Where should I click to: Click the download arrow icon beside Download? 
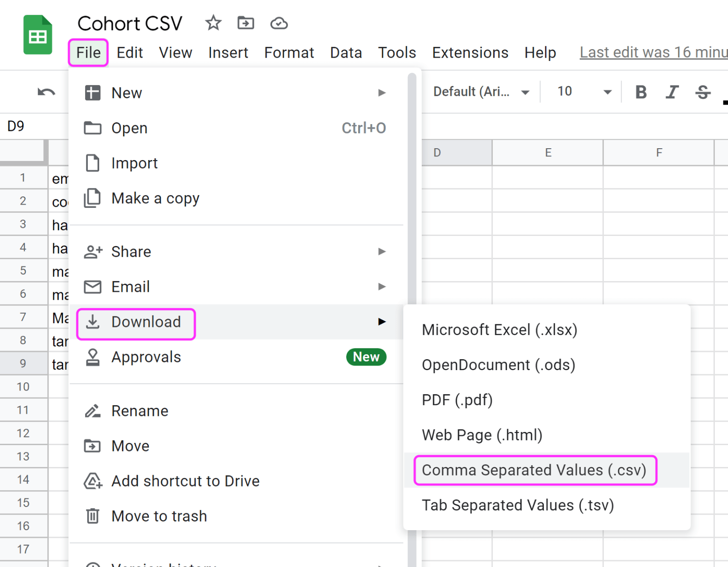click(93, 321)
